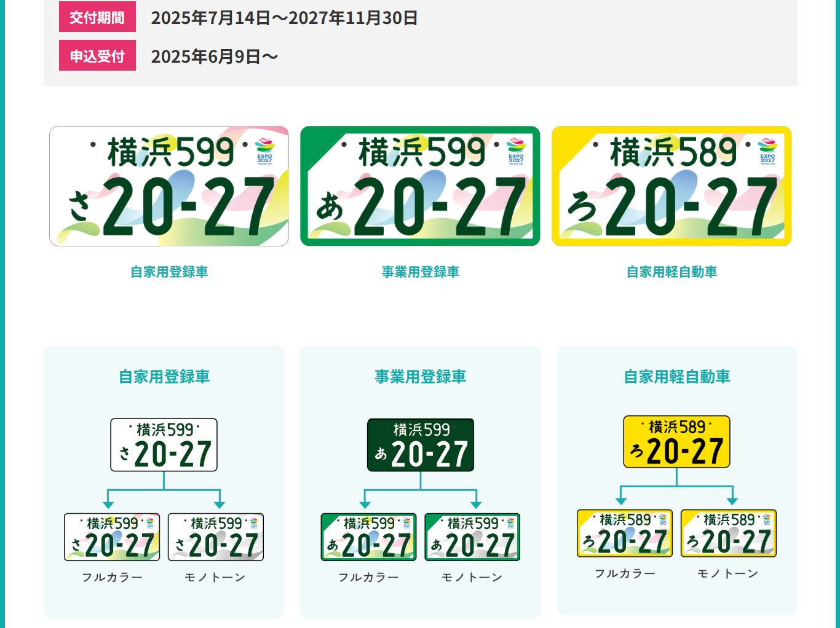This screenshot has width=840, height=628.
Task: Click the EXPO 2027 logo on the white 自家用登録車 plate
Action: pyautogui.click(x=264, y=151)
